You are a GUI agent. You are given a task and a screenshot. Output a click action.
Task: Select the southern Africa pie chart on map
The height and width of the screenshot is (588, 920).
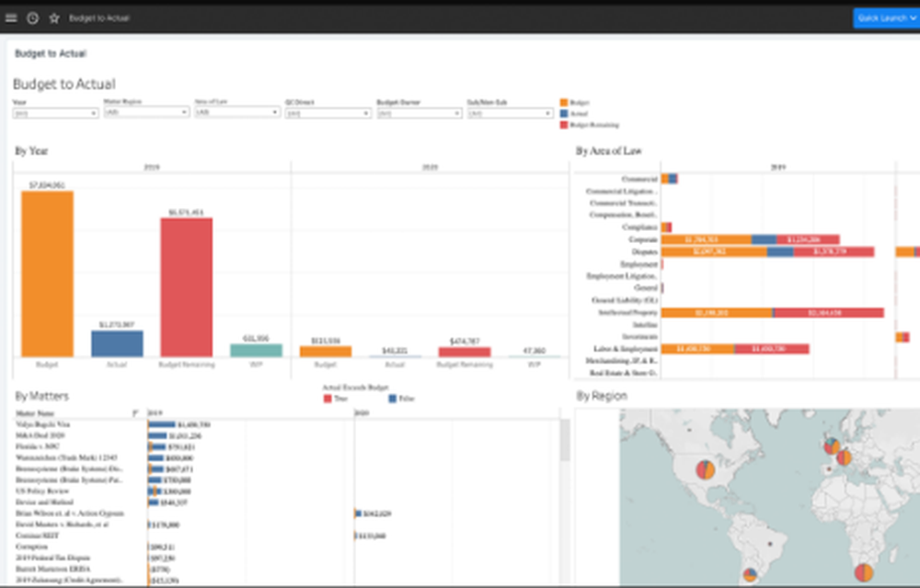(864, 572)
